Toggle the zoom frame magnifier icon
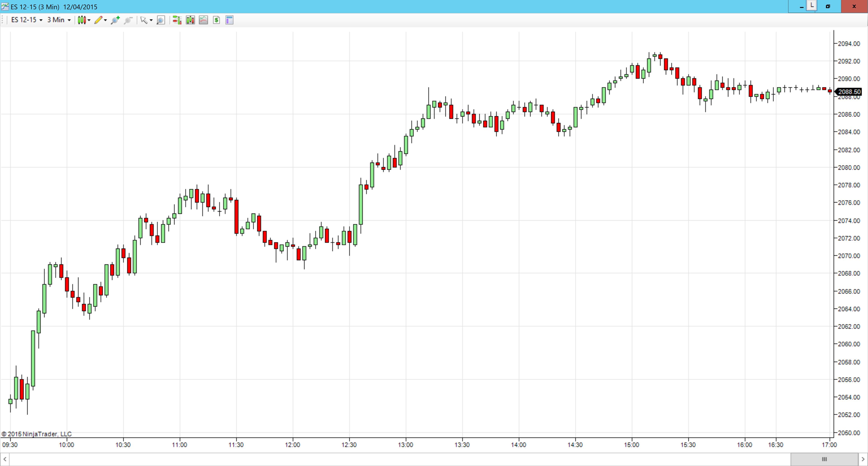This screenshot has height=466, width=868. coord(161,20)
